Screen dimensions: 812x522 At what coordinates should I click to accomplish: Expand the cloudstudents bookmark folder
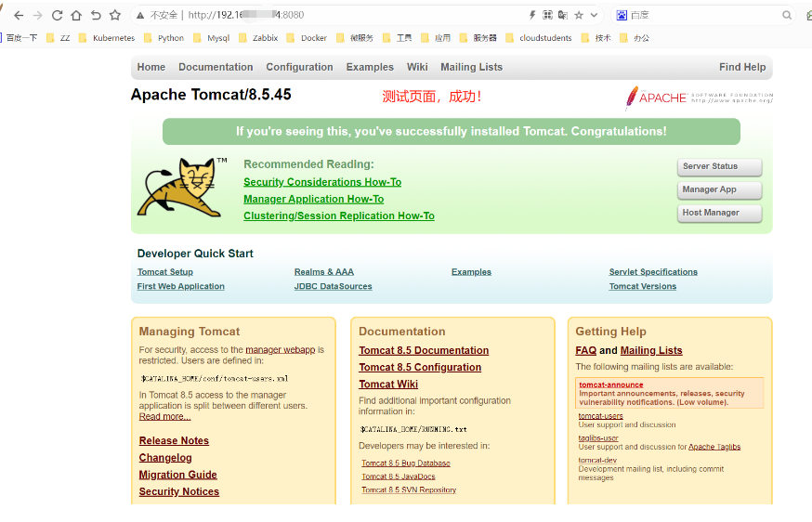[538, 38]
